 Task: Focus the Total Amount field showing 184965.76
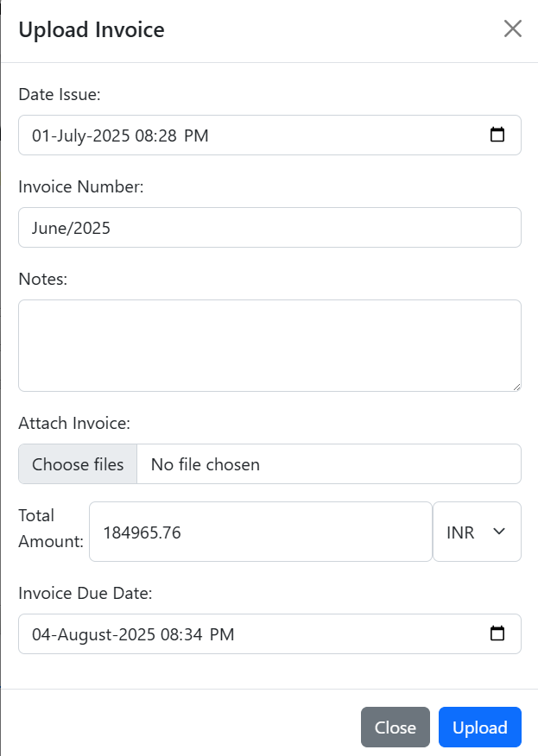tap(261, 532)
